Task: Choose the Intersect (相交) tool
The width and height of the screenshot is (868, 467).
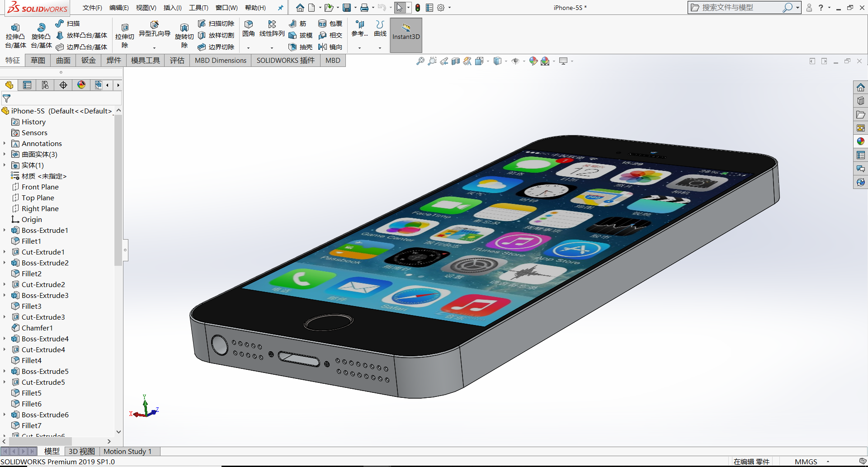Action: point(330,35)
